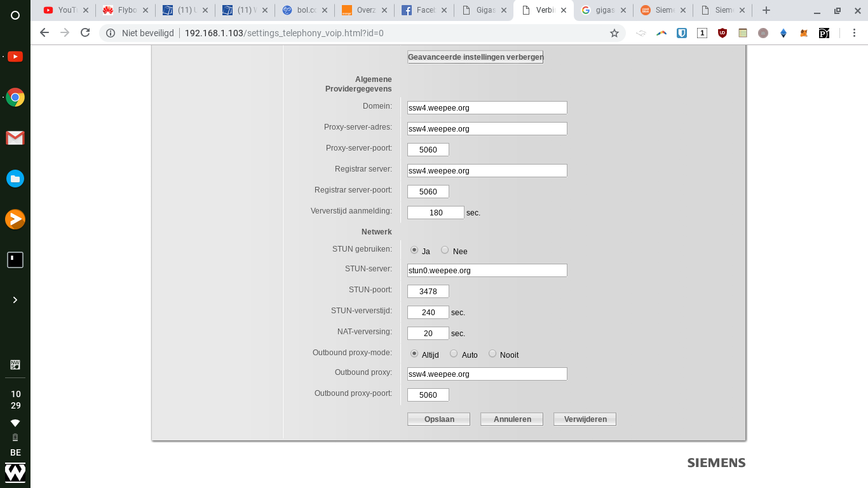Bookmark this page with the star icon
Screen dimensions: 868x488
click(x=614, y=33)
